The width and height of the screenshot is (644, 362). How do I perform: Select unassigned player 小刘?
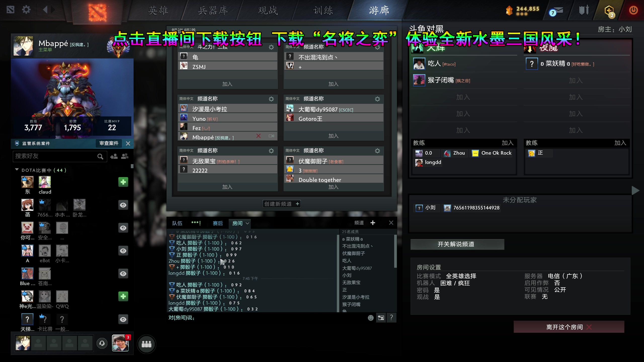click(427, 208)
